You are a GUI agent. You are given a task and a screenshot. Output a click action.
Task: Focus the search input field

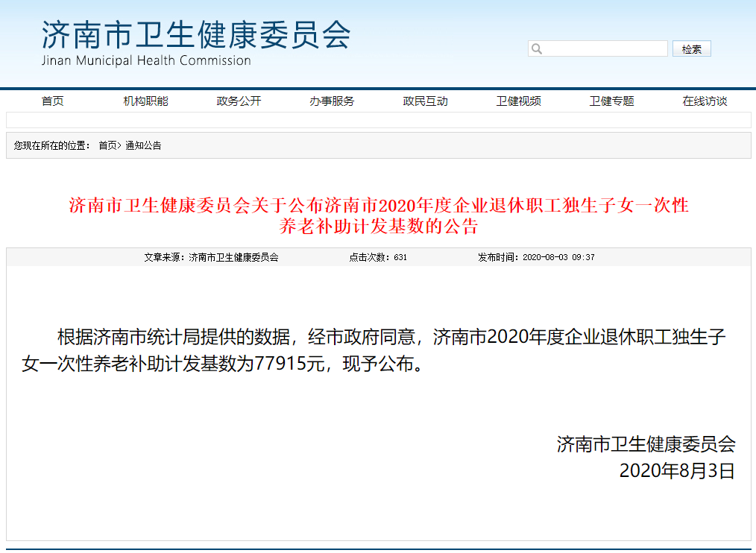coord(598,48)
